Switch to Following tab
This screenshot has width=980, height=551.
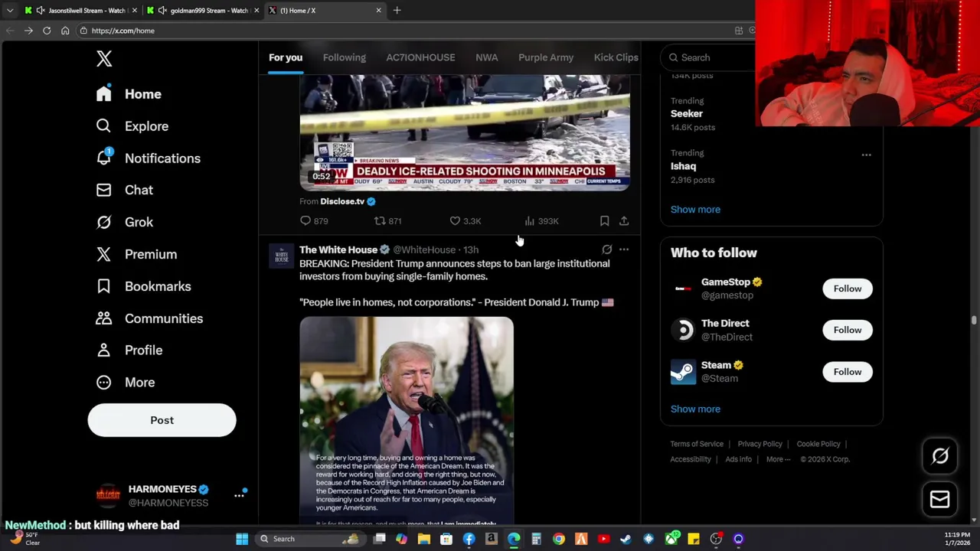(345, 57)
